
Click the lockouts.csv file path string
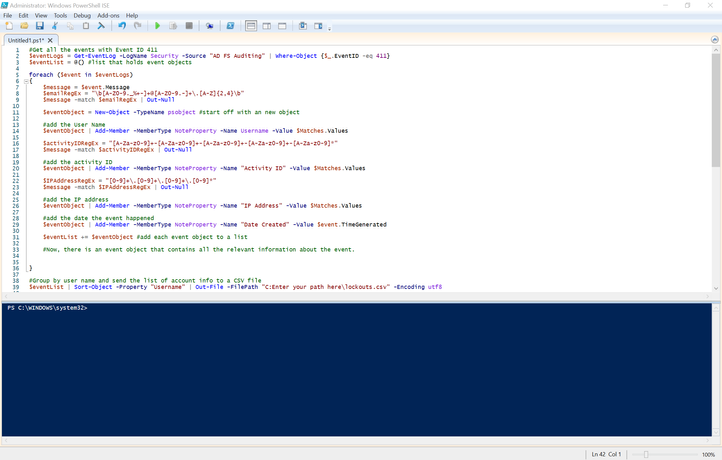pyautogui.click(x=326, y=287)
